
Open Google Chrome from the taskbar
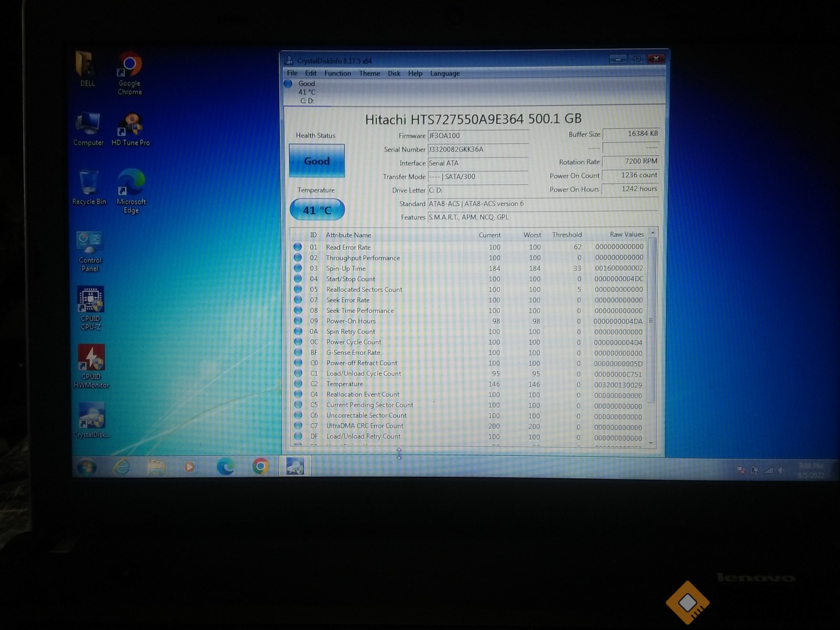pyautogui.click(x=260, y=466)
